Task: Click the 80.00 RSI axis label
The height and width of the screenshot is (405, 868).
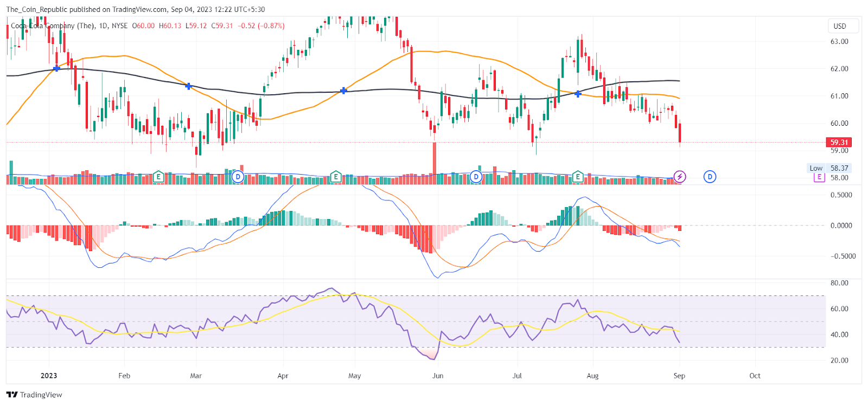Action: point(839,283)
